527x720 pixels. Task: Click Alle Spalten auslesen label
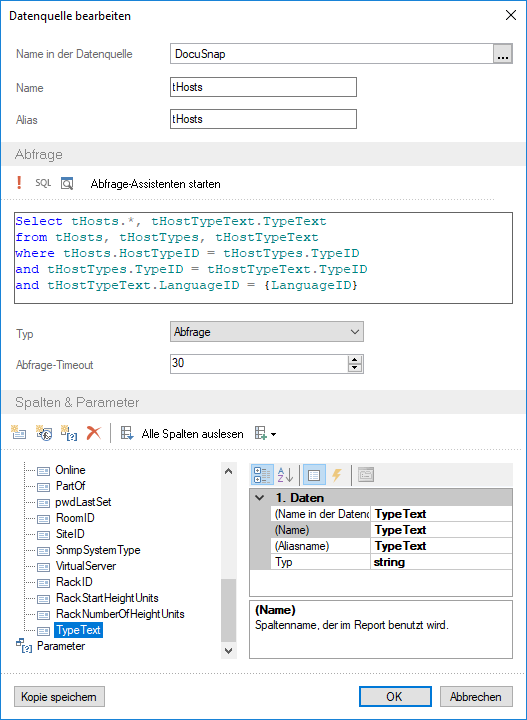coord(192,434)
